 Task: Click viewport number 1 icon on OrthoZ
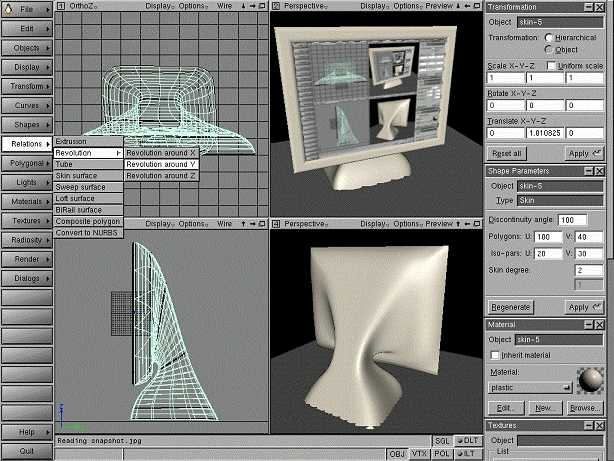pos(61,6)
